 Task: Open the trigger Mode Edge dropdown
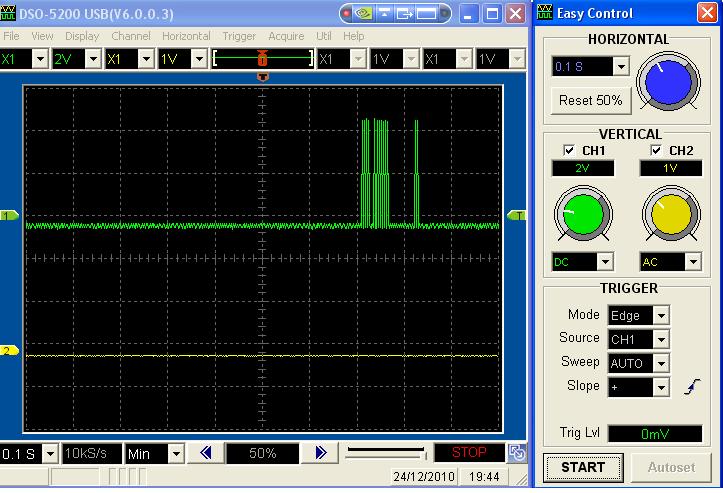(660, 315)
